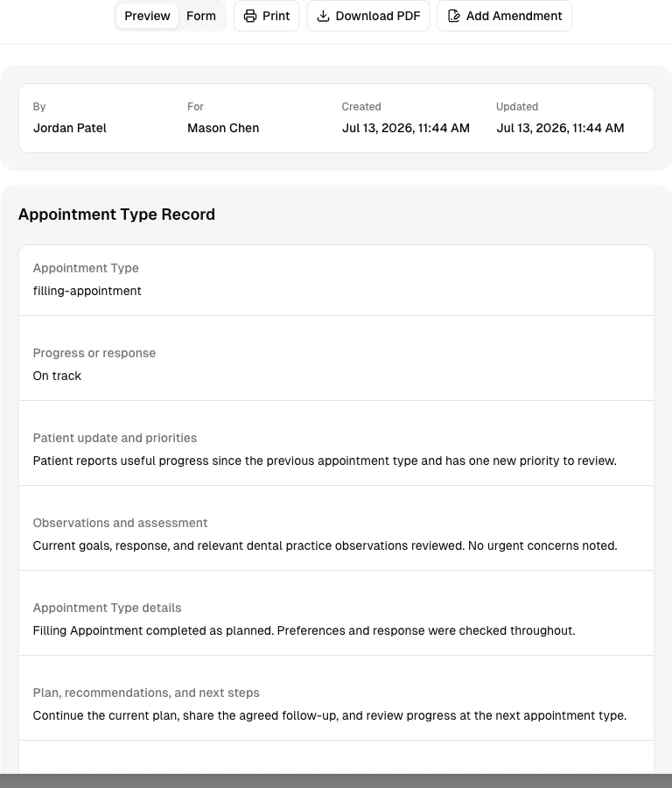The image size is (672, 788).
Task: Select the patient name Mason Chen
Action: (x=223, y=128)
